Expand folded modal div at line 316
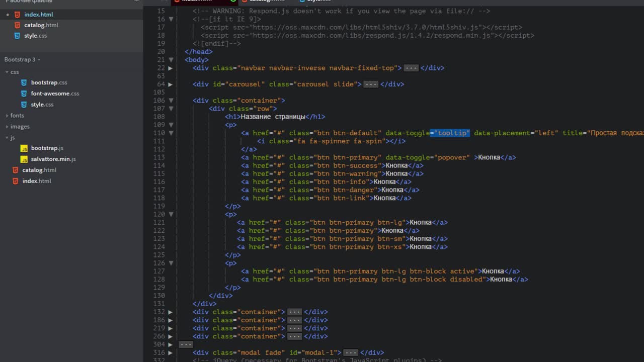 click(x=171, y=352)
